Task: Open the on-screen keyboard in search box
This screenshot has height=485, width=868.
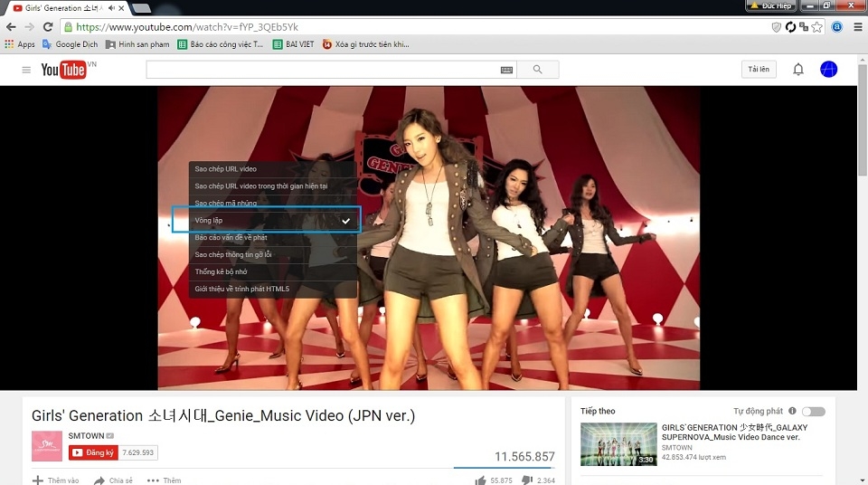Action: [x=506, y=70]
